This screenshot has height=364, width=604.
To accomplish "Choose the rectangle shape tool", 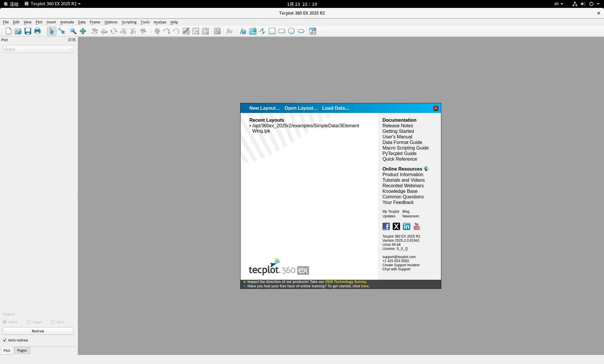I will click(x=282, y=31).
